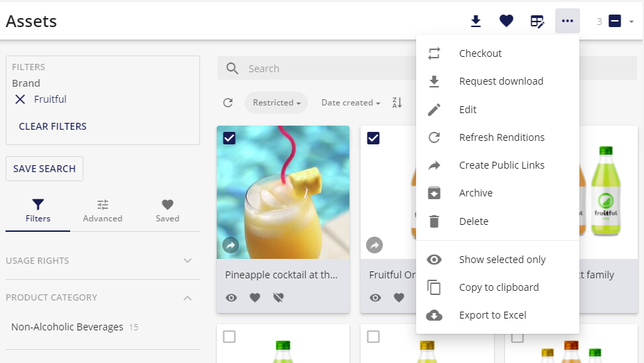Click CLEAR FILTERS
This screenshot has height=363, width=644.
(x=53, y=126)
